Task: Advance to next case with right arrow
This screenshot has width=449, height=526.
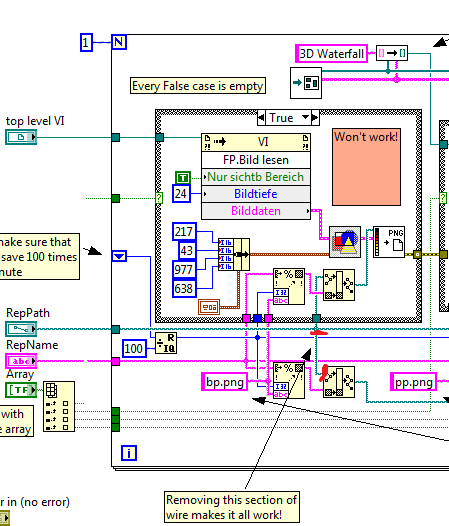Action: point(315,118)
